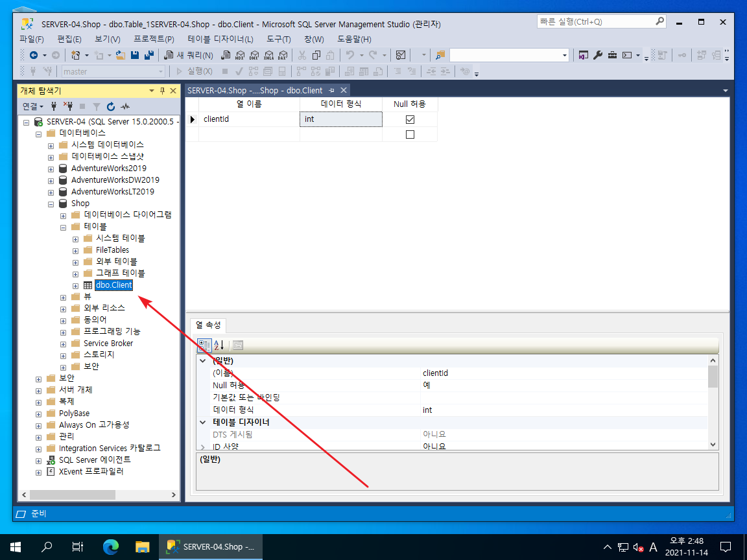Click the activity monitor icon
This screenshot has width=747, height=560.
[x=401, y=55]
